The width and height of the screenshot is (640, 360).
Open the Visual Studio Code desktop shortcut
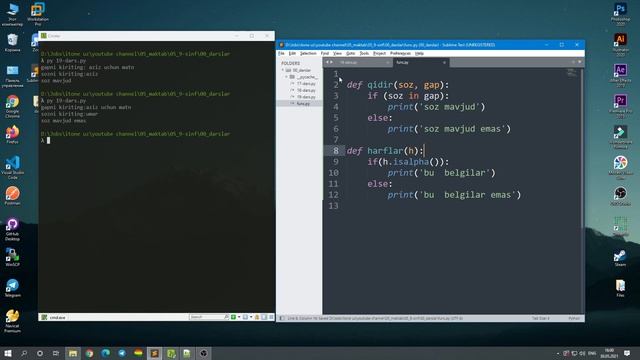coord(12,167)
